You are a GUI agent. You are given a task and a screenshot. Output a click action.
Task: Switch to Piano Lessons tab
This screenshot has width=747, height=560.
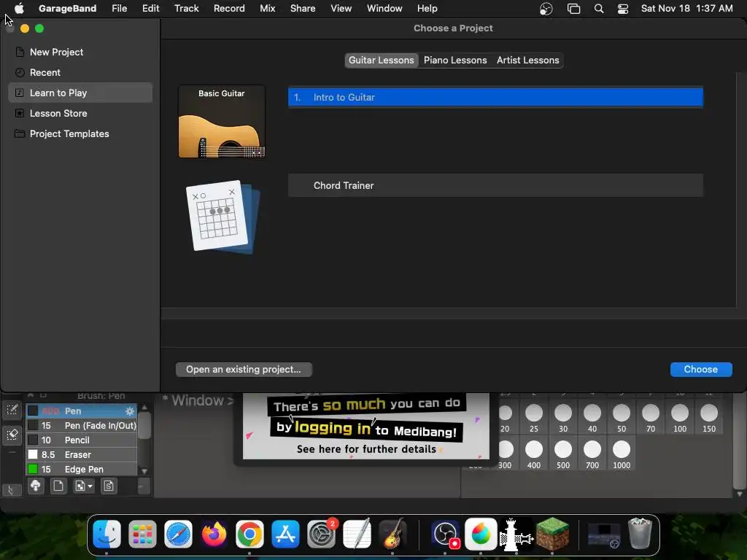click(x=455, y=60)
